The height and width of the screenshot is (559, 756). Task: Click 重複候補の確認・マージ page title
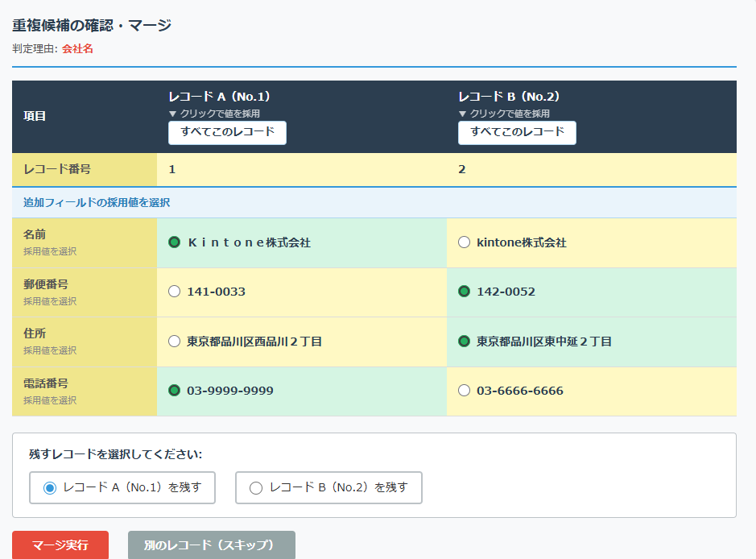[92, 25]
